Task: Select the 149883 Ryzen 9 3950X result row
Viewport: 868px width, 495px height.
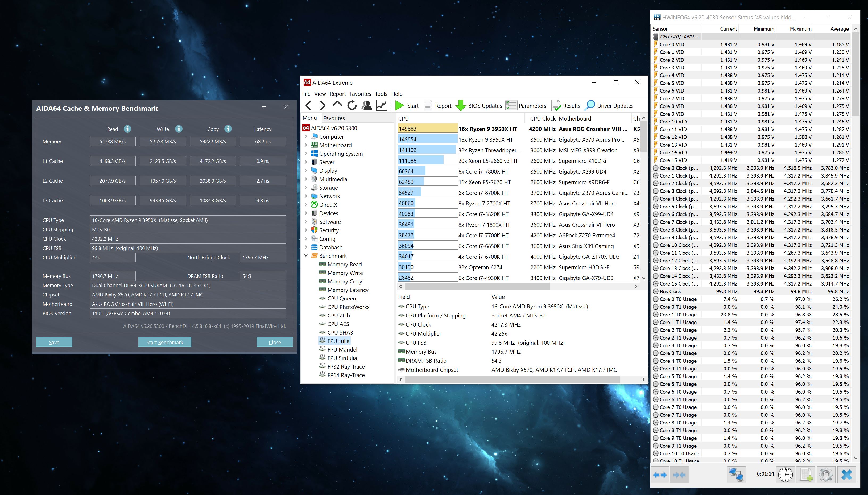Action: (x=519, y=129)
